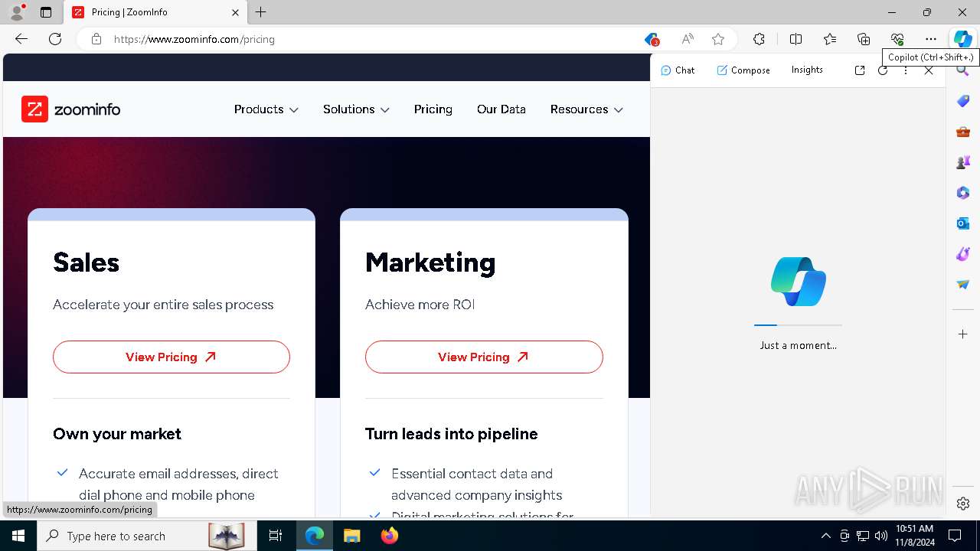The height and width of the screenshot is (551, 980).
Task: Launch Firefox from taskbar
Action: coord(390,536)
